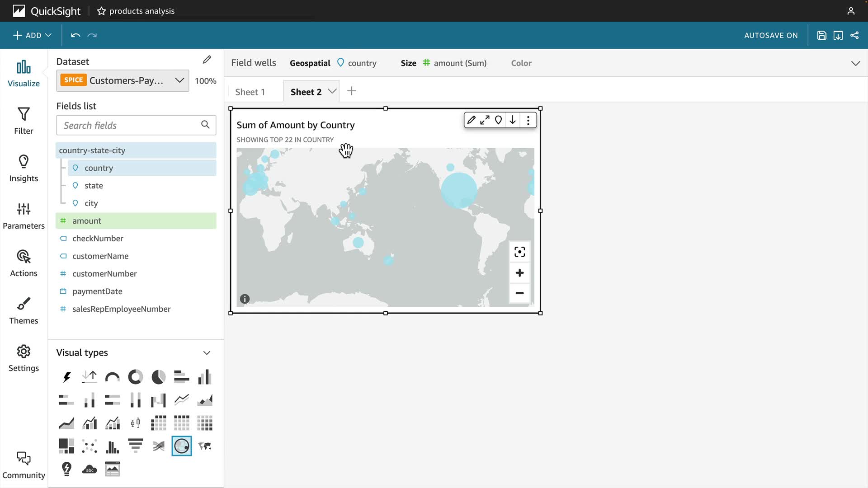Expand the Field wells chevron
Screen dimensions: 868x488
pos(855,63)
